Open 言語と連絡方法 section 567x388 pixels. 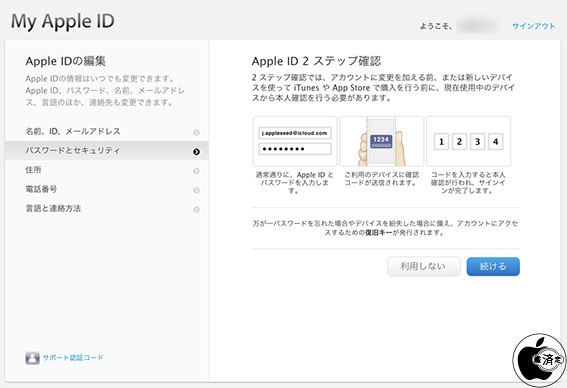(x=107, y=209)
